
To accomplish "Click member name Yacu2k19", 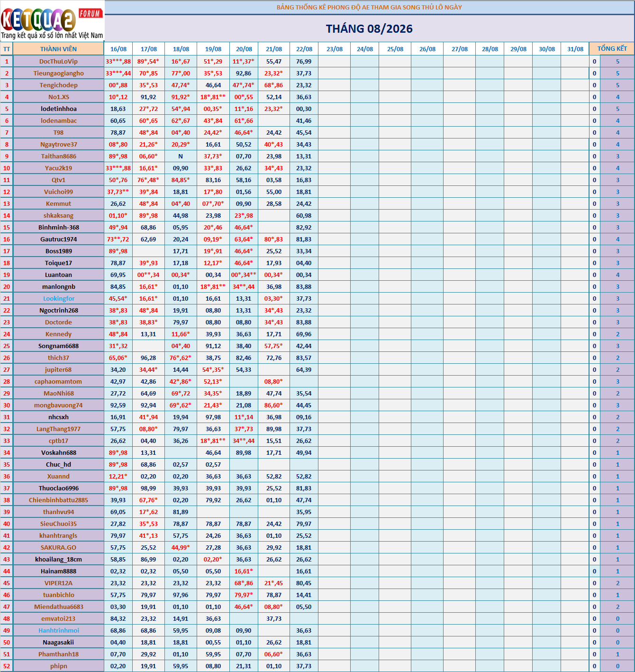I will point(58,168).
